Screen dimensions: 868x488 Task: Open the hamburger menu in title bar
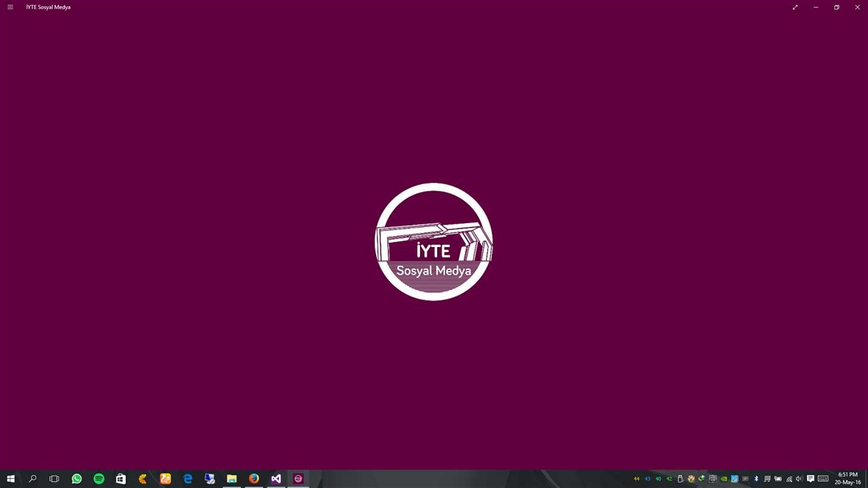coord(10,7)
